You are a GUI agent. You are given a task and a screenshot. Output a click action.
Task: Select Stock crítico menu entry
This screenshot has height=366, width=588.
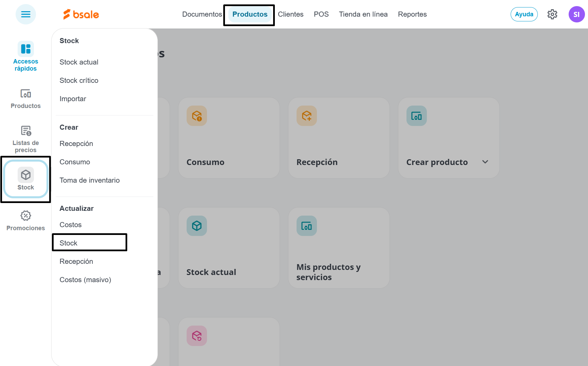pyautogui.click(x=79, y=80)
